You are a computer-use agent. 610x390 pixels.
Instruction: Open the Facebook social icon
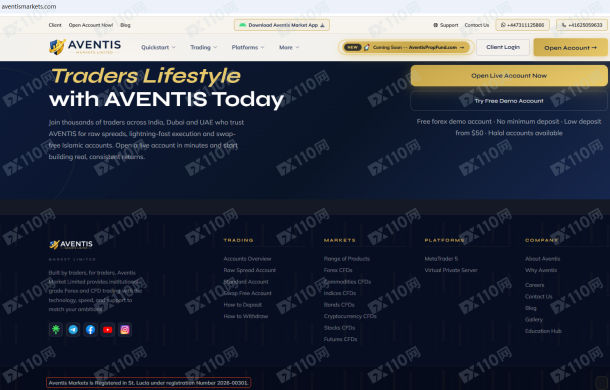click(90, 330)
